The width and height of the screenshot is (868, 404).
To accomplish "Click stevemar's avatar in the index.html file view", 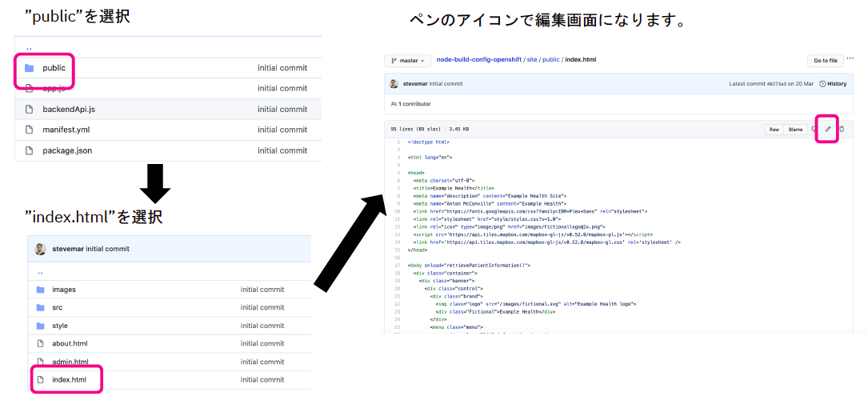I will [394, 83].
